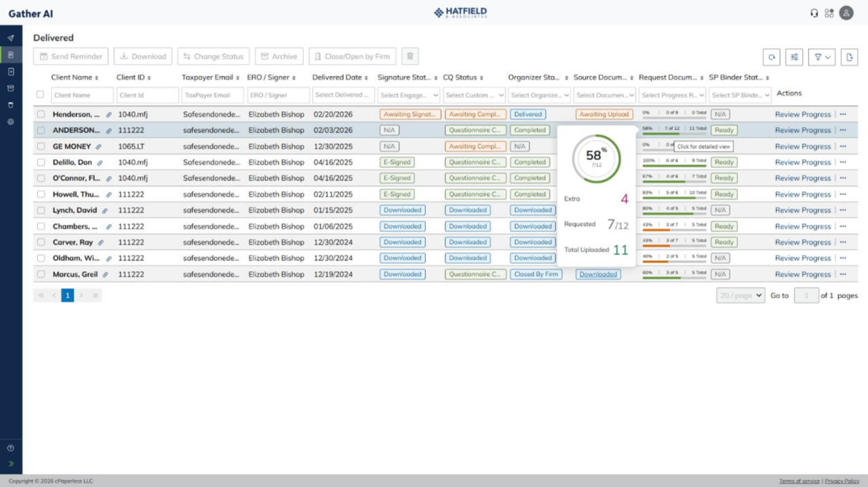This screenshot has height=488, width=868.
Task: Select the GE MONEY row checkbox
Action: (41, 146)
